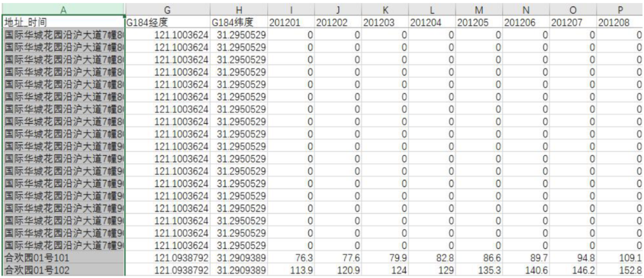Select the cell with value 129
This screenshot has width=644, height=278.
click(x=432, y=270)
